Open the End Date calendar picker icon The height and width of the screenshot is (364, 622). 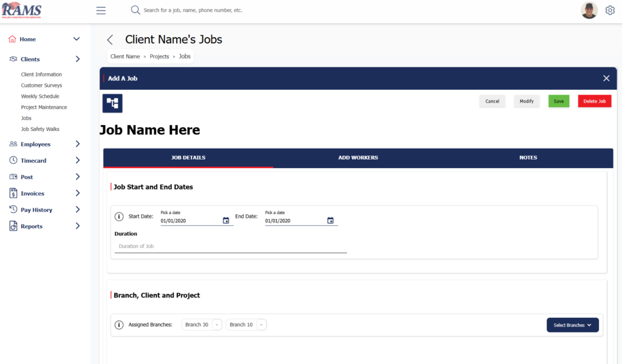pyautogui.click(x=330, y=221)
